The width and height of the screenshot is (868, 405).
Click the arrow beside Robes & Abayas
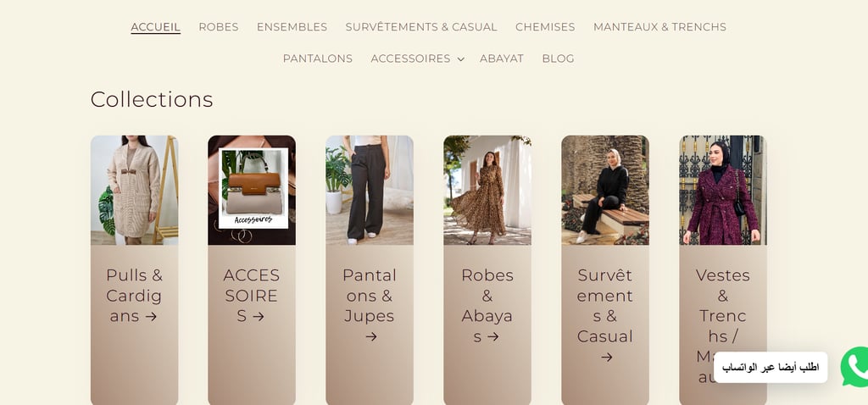[493, 336]
